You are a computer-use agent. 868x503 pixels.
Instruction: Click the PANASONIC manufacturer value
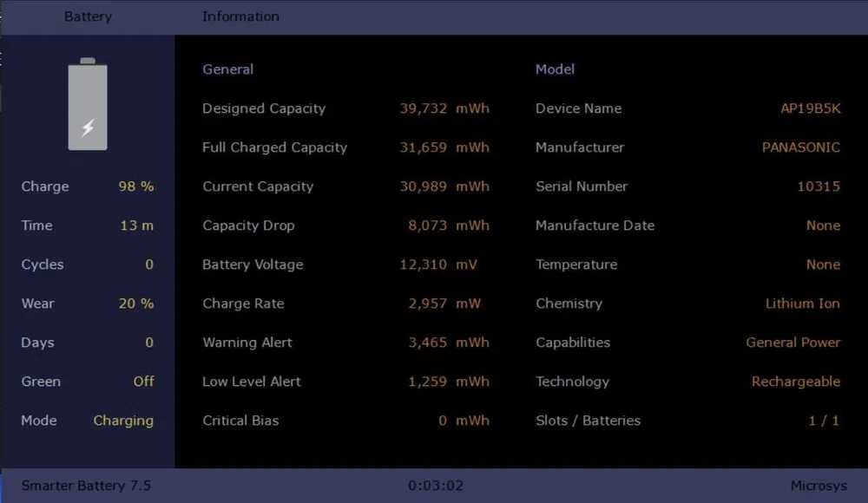click(x=800, y=147)
